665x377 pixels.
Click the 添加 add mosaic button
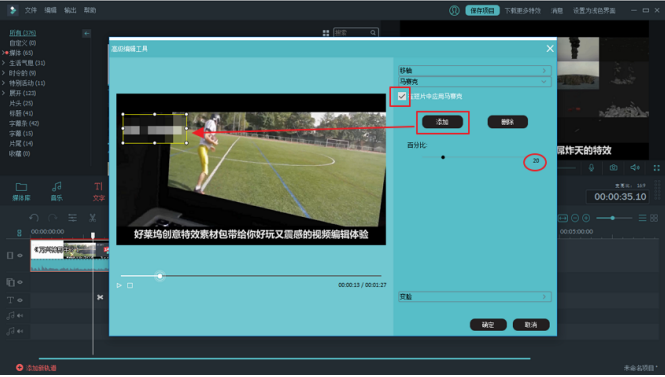coord(442,122)
